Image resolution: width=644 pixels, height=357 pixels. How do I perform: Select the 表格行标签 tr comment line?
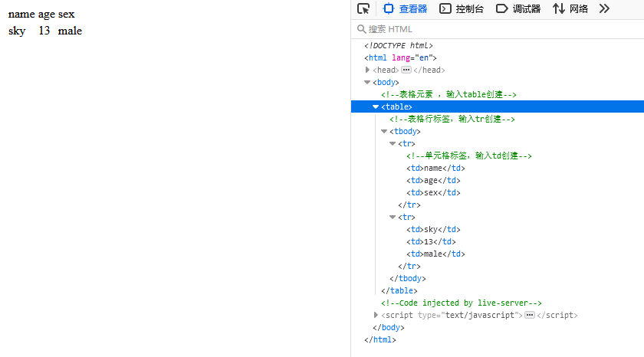coord(452,119)
